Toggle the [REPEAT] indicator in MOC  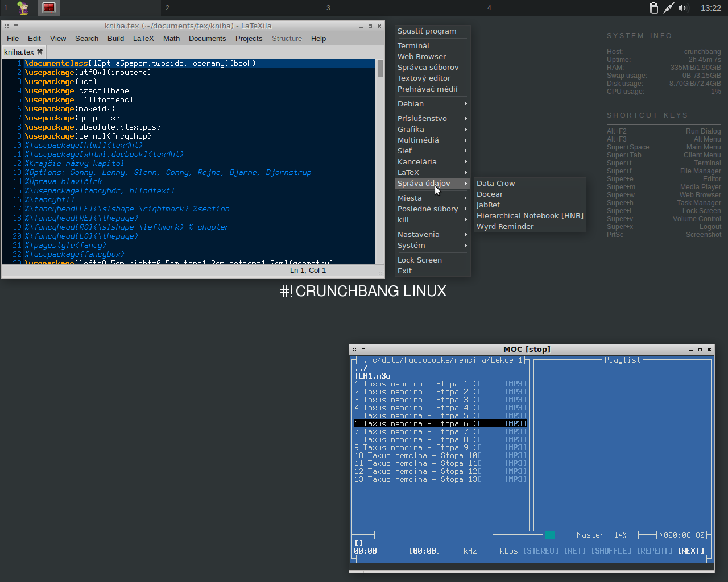tap(655, 551)
